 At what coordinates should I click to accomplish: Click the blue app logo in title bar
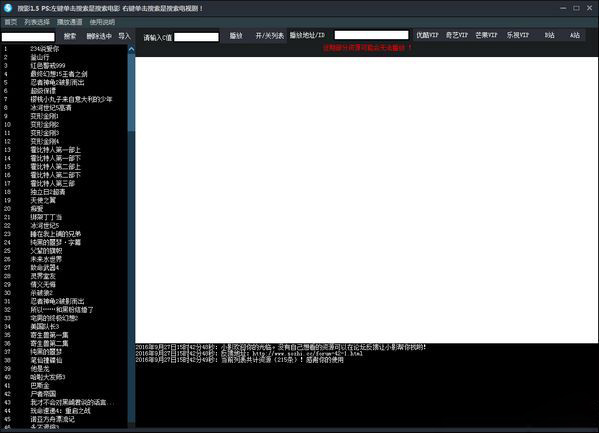point(8,8)
